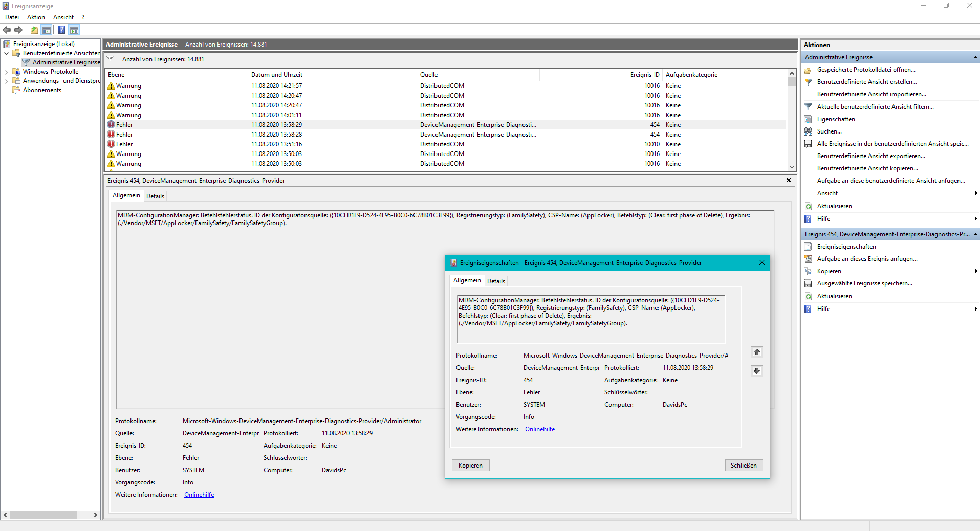
Task: Open Onlinehilfe link in preview pane
Action: pos(199,495)
